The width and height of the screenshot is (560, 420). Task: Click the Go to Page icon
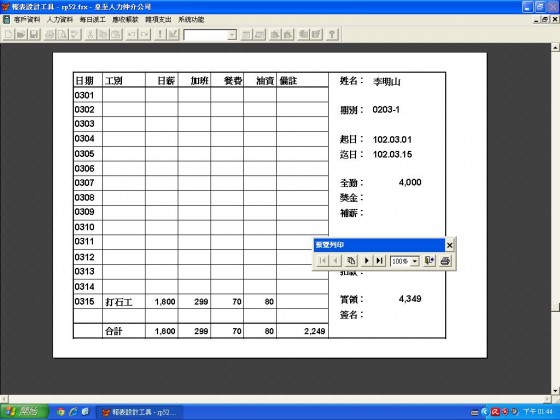coord(351,261)
